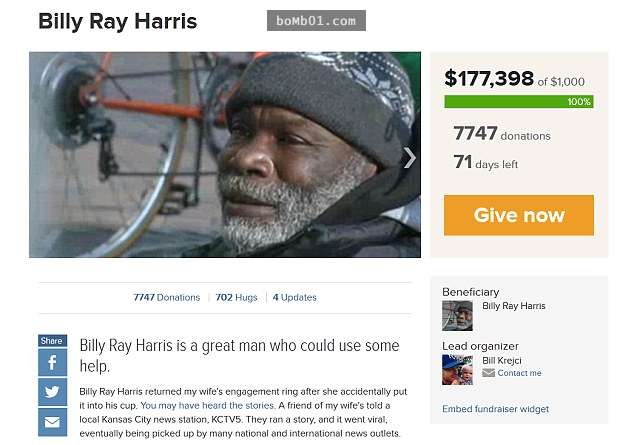Open the Embed fundraiser widget link
The height and width of the screenshot is (445, 634).
pyautogui.click(x=495, y=409)
